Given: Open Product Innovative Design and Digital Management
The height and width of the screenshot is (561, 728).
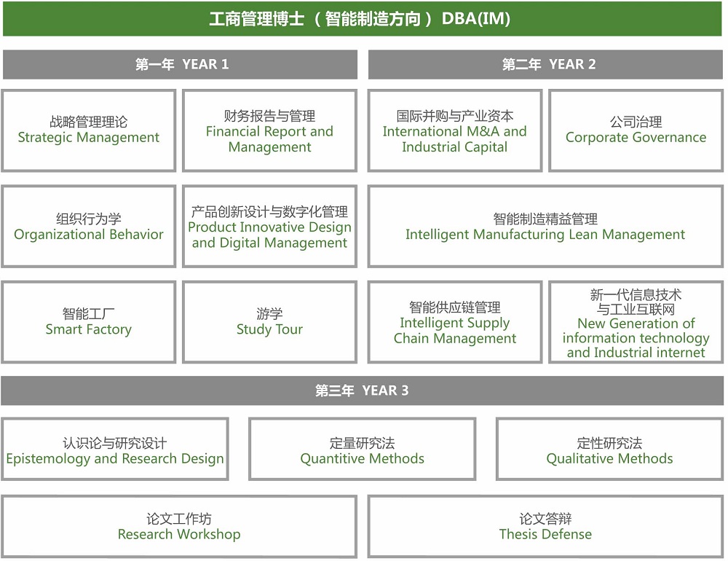Looking at the screenshot, I should [x=270, y=227].
